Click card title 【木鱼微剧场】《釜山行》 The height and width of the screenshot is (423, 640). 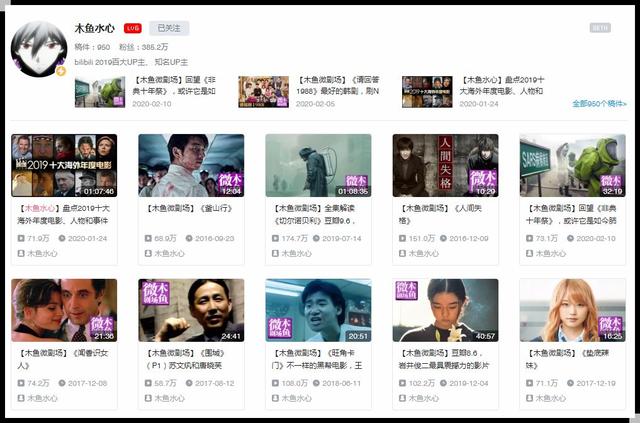point(190,208)
